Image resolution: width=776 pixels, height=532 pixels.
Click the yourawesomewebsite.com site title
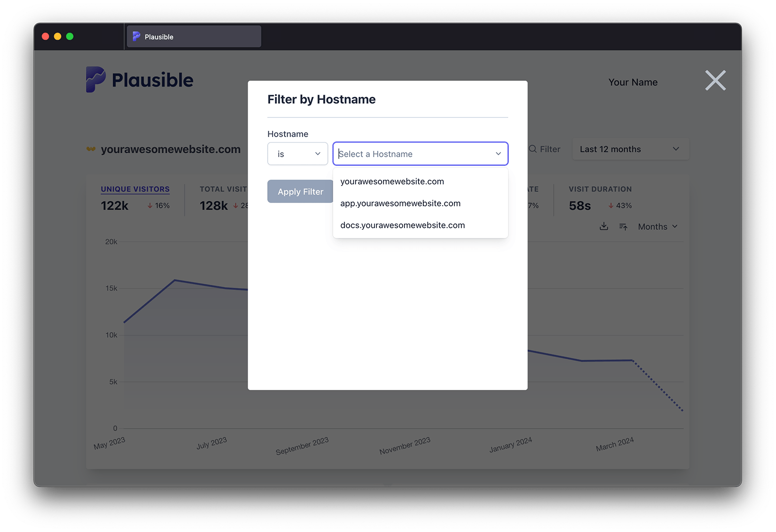[171, 149]
